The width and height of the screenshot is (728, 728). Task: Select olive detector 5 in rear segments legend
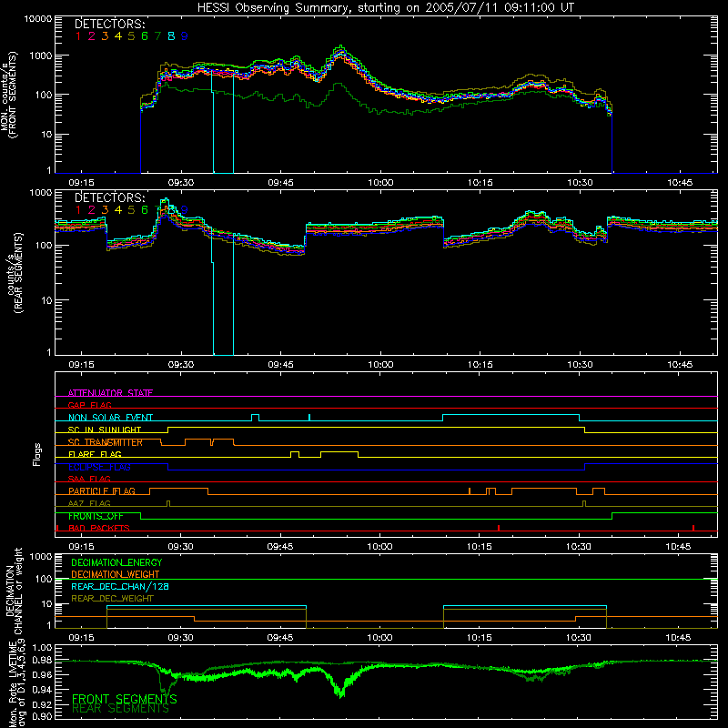click(x=131, y=210)
